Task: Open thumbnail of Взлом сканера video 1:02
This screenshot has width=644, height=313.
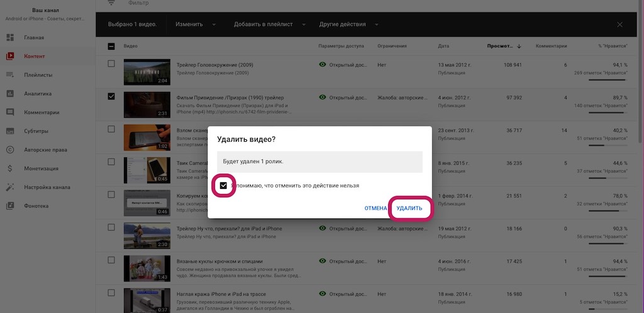Action: pyautogui.click(x=147, y=137)
